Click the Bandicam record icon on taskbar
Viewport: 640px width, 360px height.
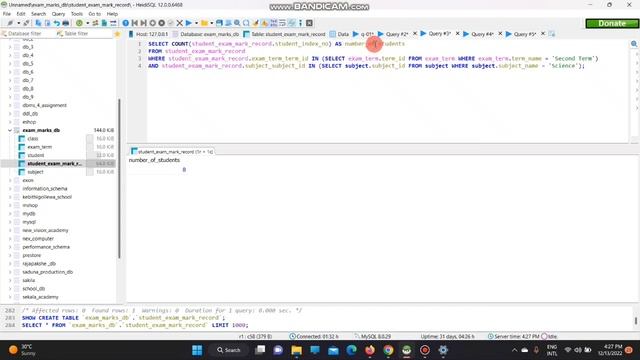pos(425,350)
